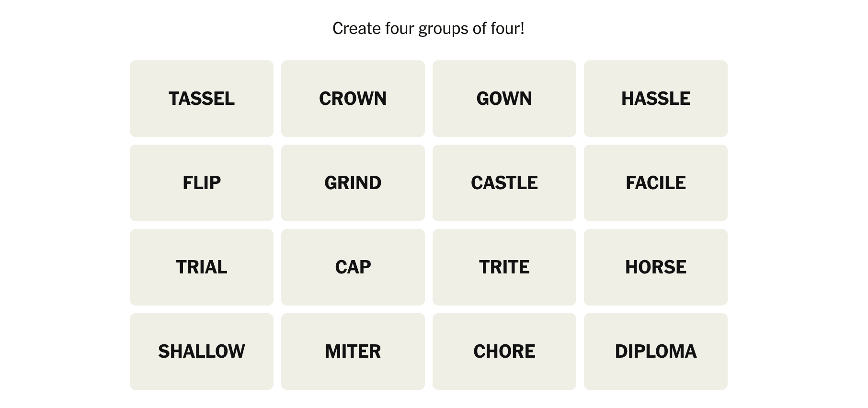Pick the MITER tile

pos(353,351)
